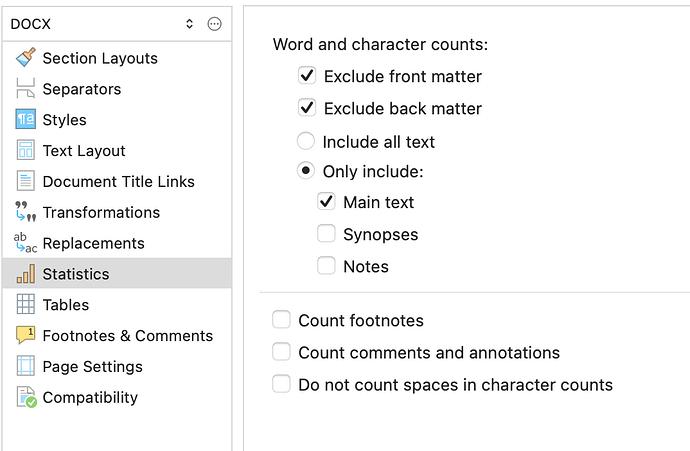Click the Footnotes & Comments note icon

pos(26,335)
